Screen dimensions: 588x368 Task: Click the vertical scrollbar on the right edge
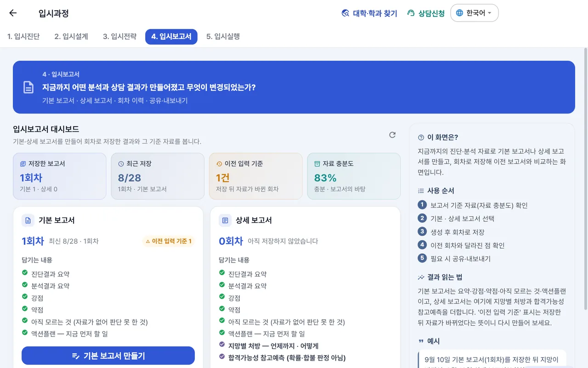click(585, 179)
